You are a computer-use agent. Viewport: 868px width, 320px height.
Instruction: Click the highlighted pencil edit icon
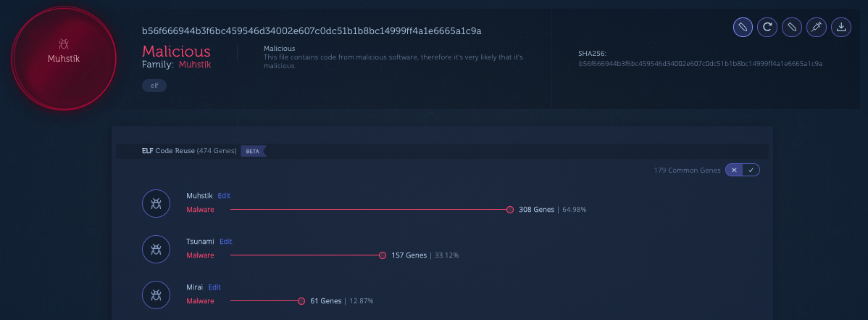click(x=743, y=27)
